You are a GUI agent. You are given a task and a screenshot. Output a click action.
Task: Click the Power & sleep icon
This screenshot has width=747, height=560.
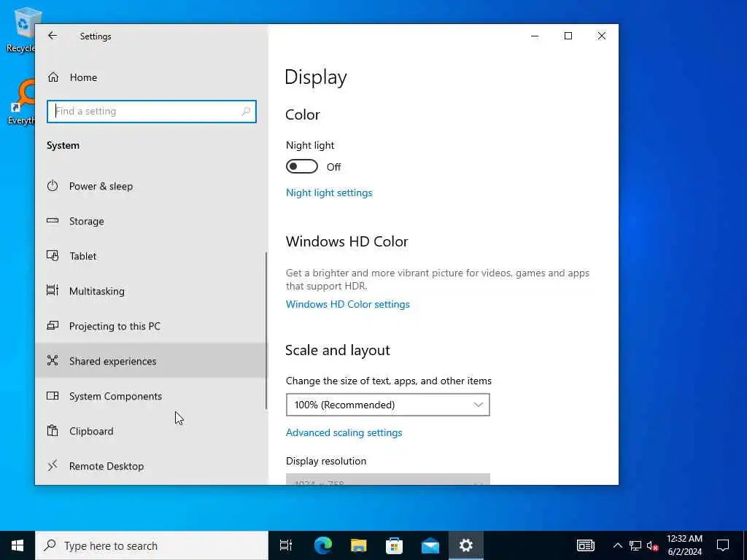[53, 186]
